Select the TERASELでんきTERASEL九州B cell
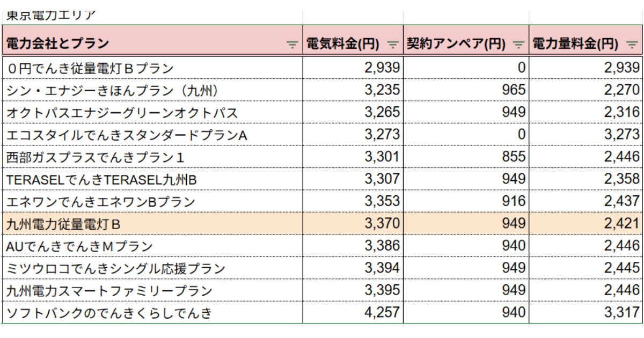The width and height of the screenshot is (644, 338). [152, 179]
